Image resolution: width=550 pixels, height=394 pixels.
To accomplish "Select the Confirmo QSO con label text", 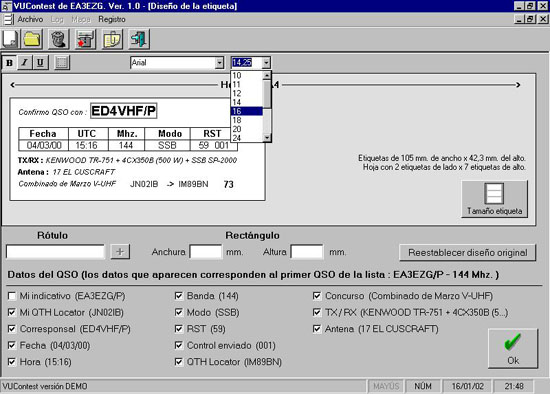I will [x=53, y=112].
